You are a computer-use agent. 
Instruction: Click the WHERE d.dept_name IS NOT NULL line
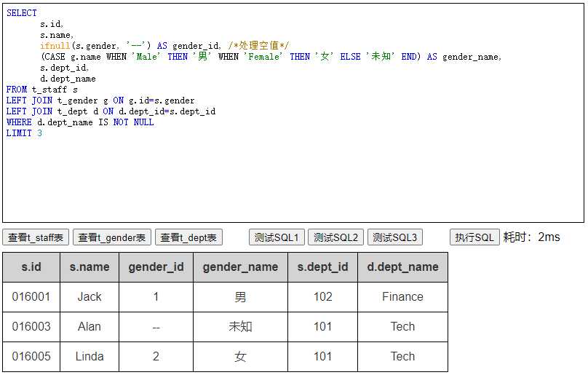80,122
